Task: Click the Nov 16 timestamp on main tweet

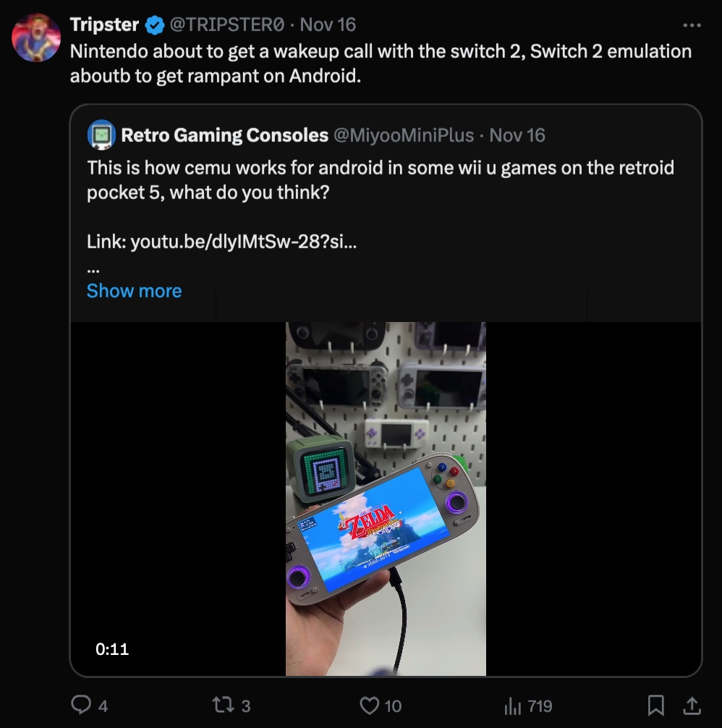Action: pyautogui.click(x=328, y=25)
